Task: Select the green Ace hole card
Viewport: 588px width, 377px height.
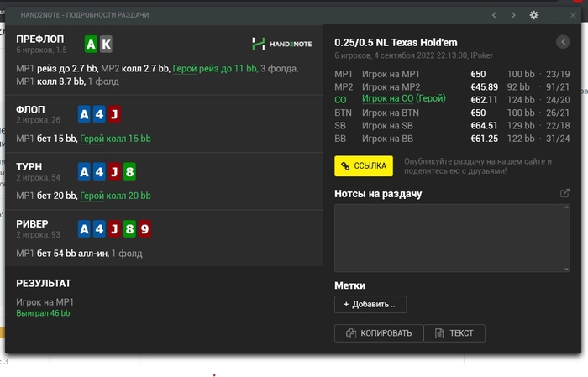Action: coord(91,45)
